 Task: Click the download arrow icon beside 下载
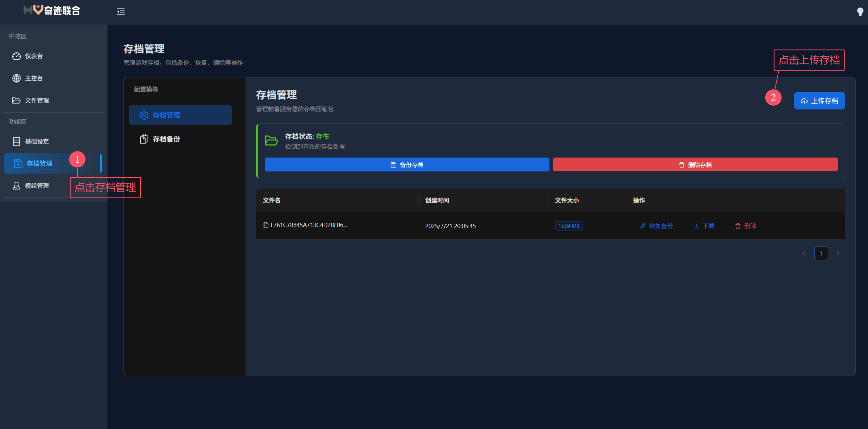pyautogui.click(x=696, y=226)
